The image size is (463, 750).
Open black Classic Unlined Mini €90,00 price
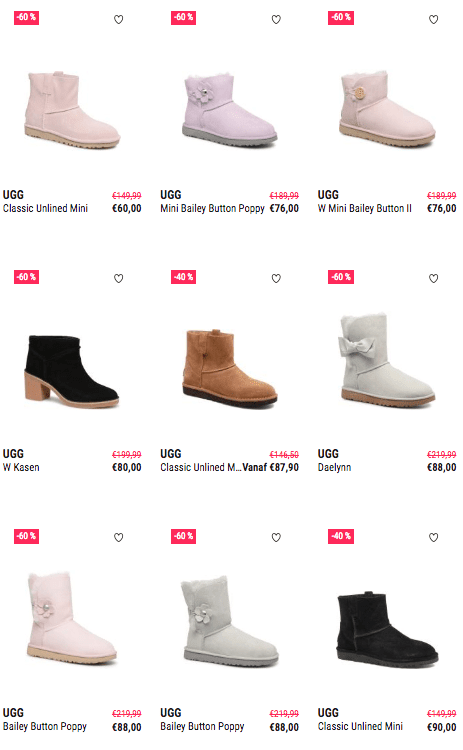(441, 727)
